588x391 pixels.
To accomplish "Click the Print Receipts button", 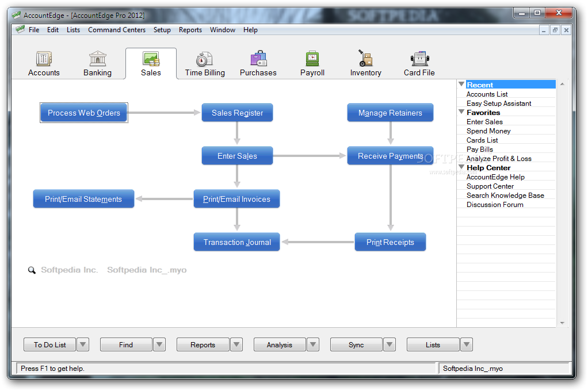I will tap(390, 242).
